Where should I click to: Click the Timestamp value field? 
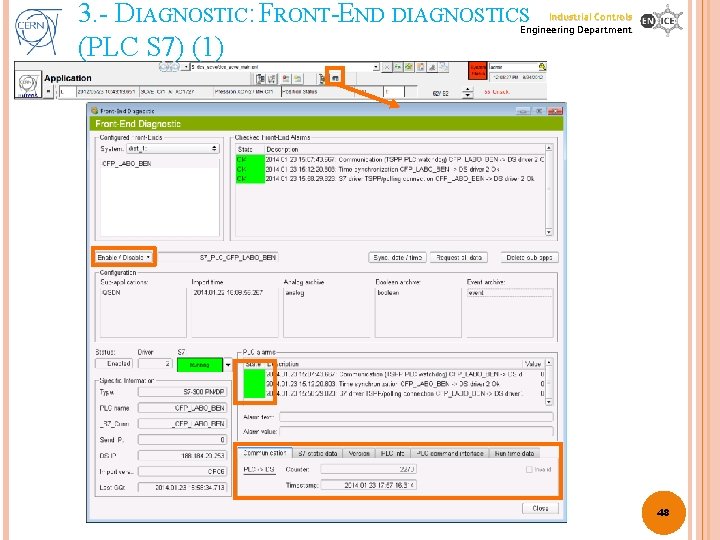[368, 485]
